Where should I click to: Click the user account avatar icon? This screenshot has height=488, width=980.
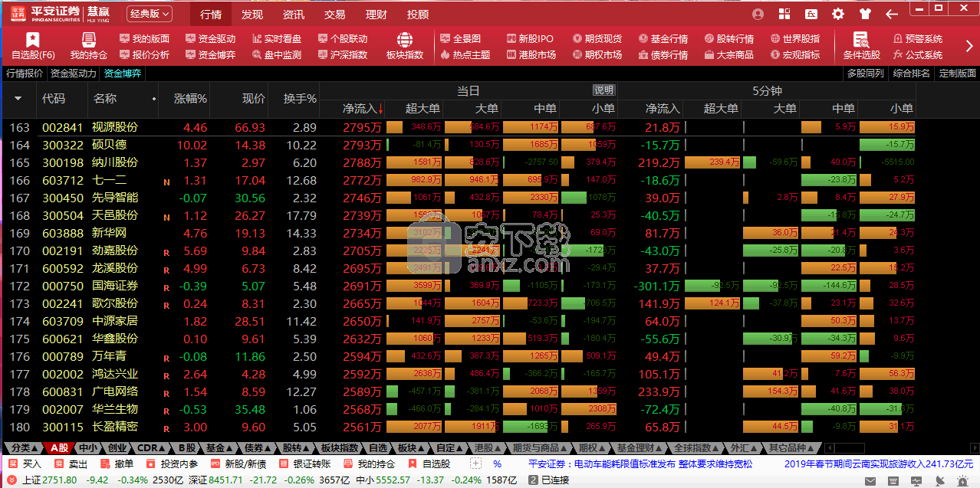coord(758,14)
